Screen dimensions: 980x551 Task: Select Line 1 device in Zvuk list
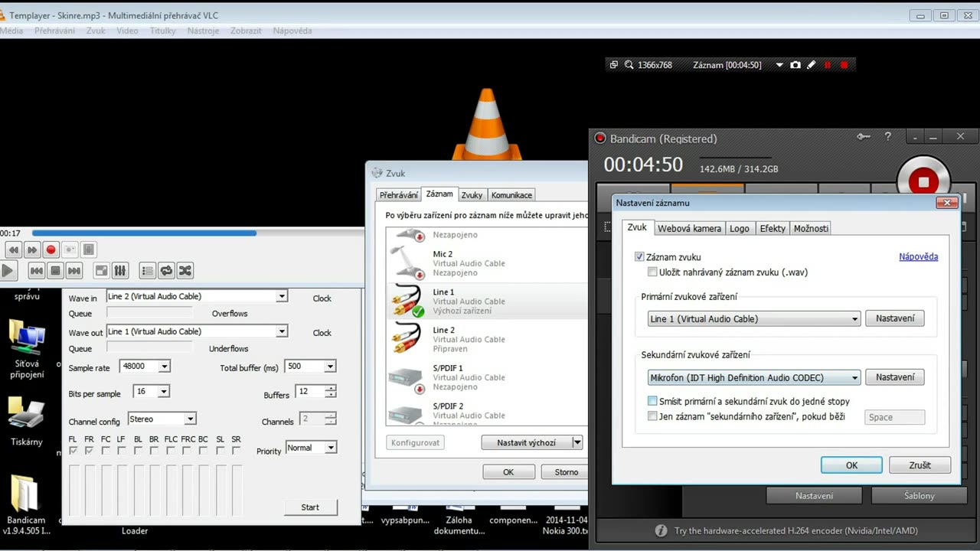(x=487, y=302)
